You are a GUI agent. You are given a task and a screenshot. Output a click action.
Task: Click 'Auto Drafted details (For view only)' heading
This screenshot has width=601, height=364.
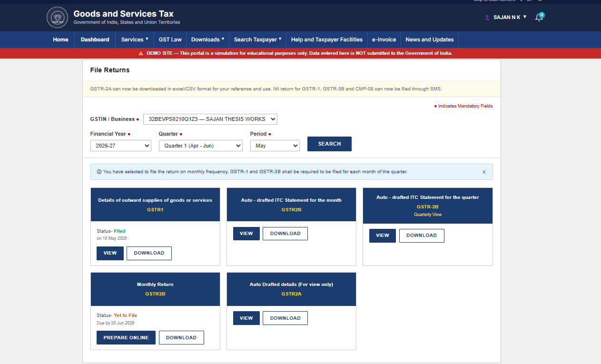(291, 285)
